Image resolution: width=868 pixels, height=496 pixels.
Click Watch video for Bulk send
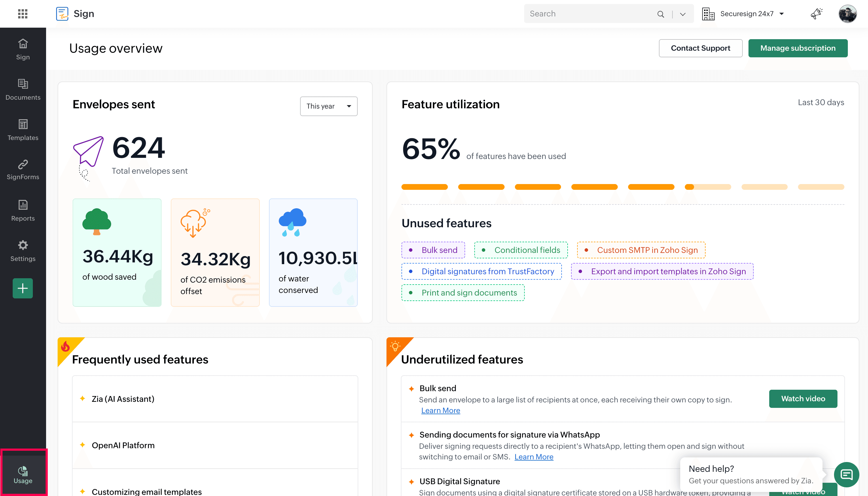pos(803,399)
